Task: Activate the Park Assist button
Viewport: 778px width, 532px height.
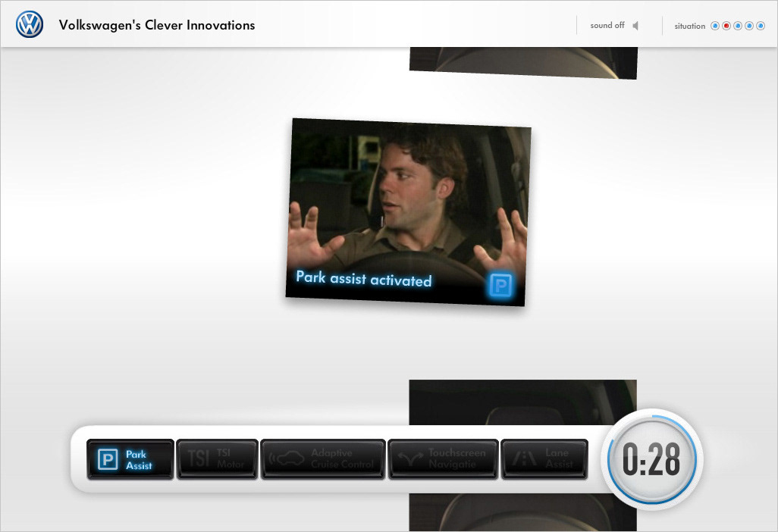Action: click(130, 459)
